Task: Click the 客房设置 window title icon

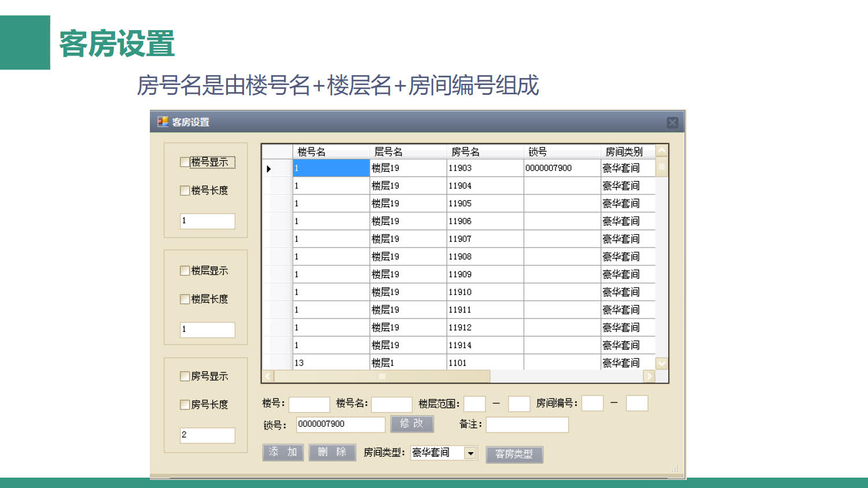Action: coord(163,122)
